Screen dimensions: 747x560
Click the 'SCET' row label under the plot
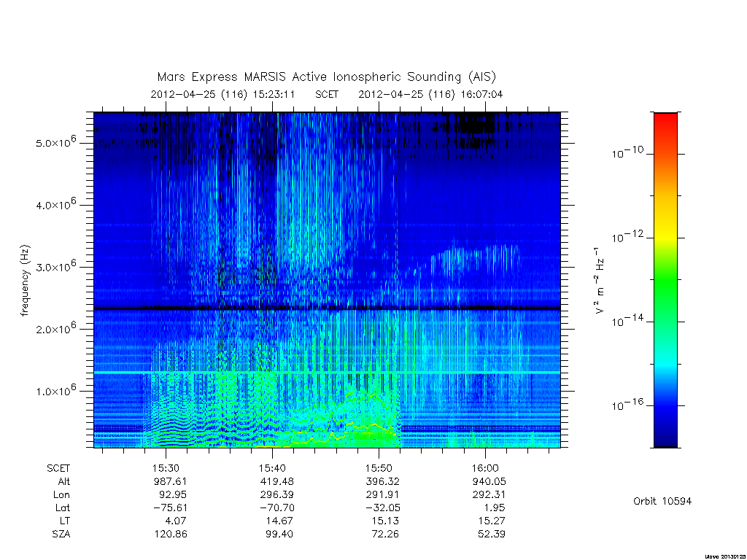click(58, 469)
